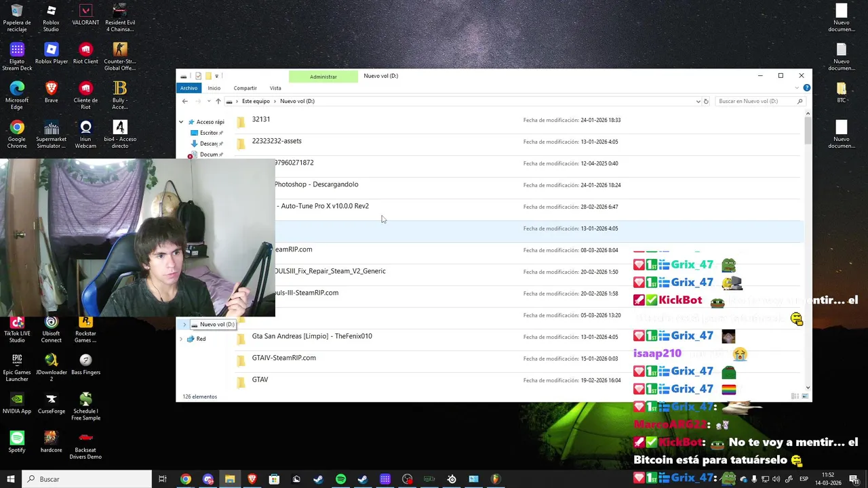
Task: Go up one folder level
Action: click(x=218, y=101)
